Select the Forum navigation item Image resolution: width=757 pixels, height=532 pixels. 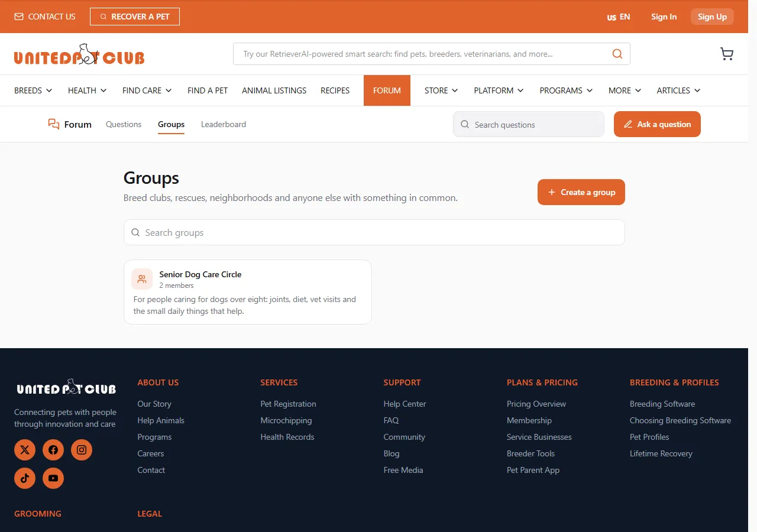[387, 90]
